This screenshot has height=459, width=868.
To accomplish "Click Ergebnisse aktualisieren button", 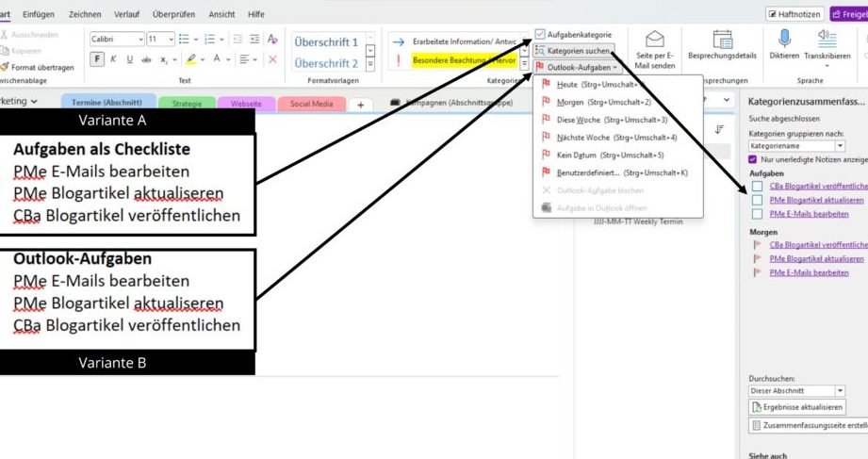I will [x=797, y=407].
